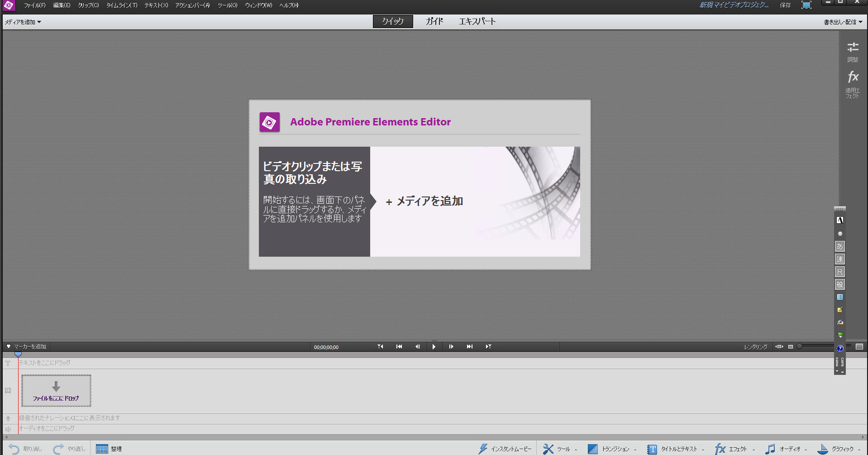The image size is (868, 455).
Task: Click the timeline horizontal scrollbar
Action: tap(434, 437)
